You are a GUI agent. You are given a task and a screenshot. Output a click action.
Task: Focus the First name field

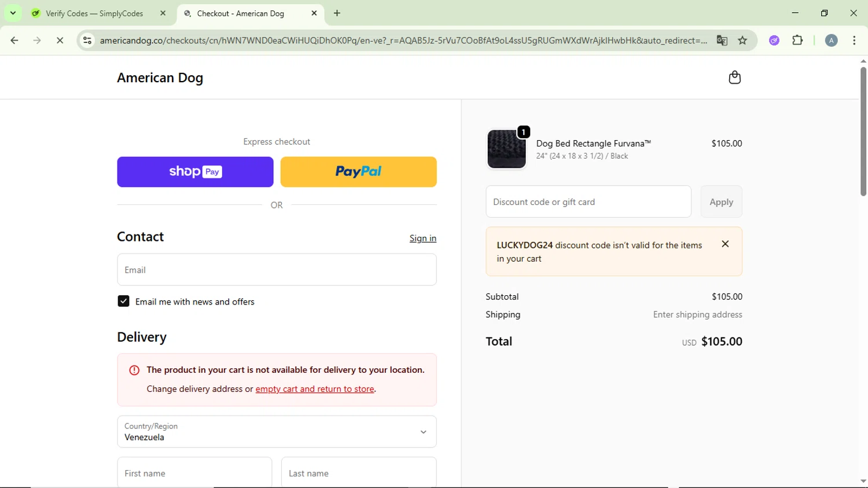(x=194, y=473)
